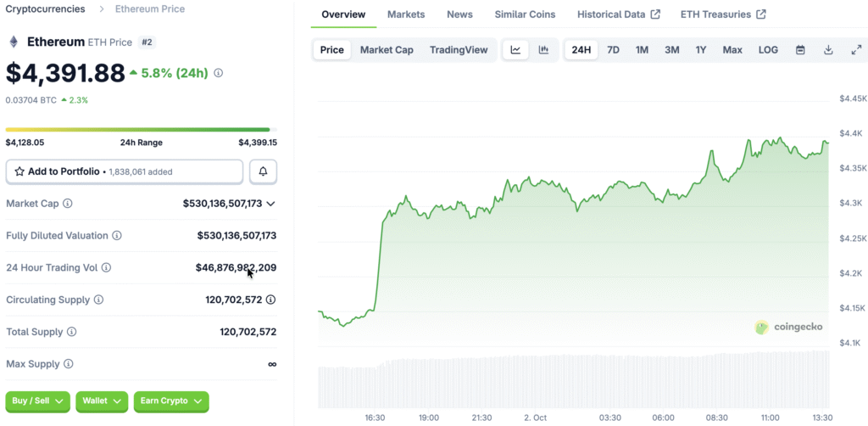Toggle LOG scale on chart
The image size is (868, 426).
(768, 50)
